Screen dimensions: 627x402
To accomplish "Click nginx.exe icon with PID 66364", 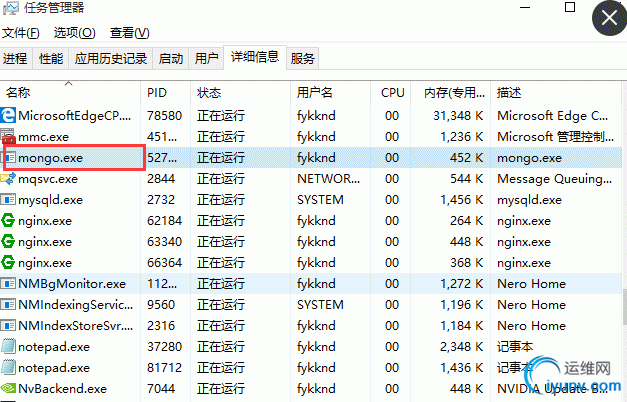I will coord(8,262).
